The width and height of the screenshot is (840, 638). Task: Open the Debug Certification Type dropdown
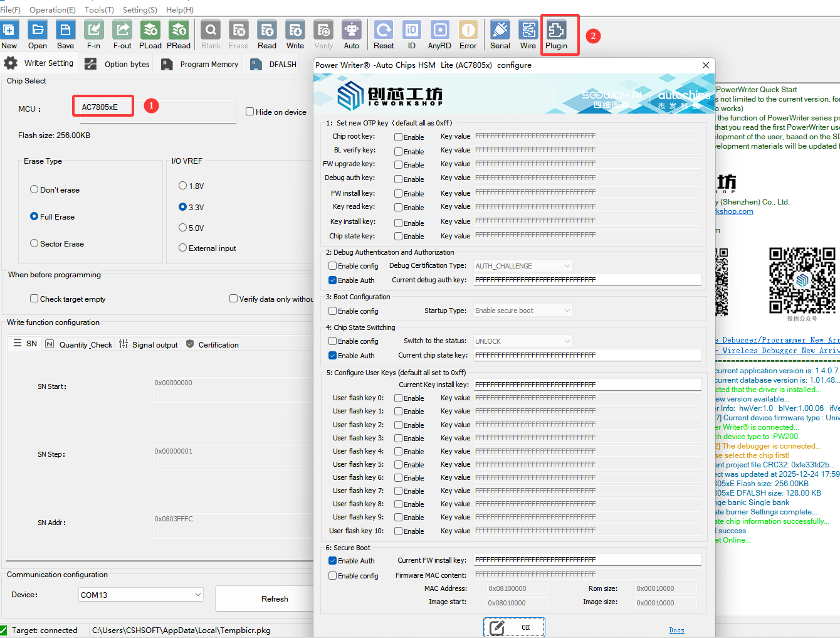[522, 266]
